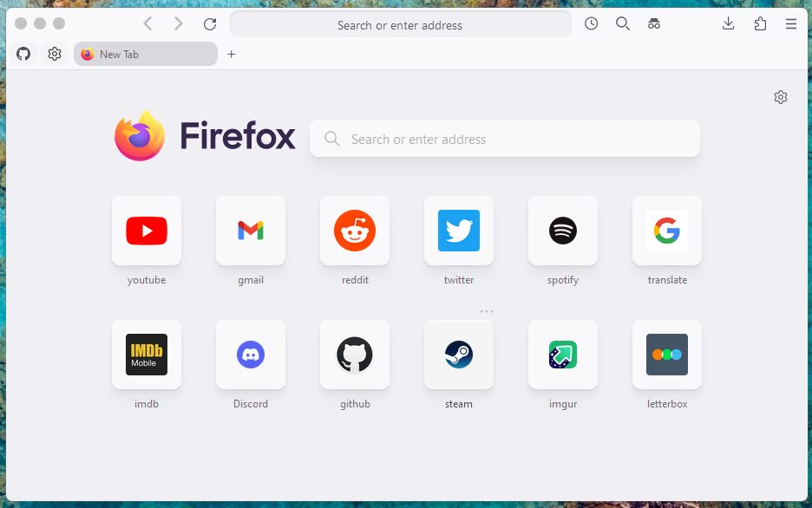
Task: Click the toolbar search icon
Action: coord(622,23)
